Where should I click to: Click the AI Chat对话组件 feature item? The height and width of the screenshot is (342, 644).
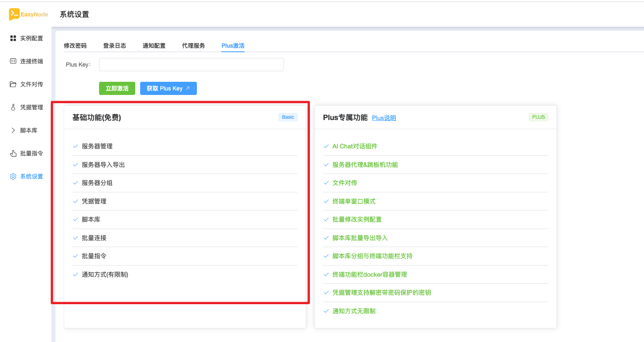(355, 146)
